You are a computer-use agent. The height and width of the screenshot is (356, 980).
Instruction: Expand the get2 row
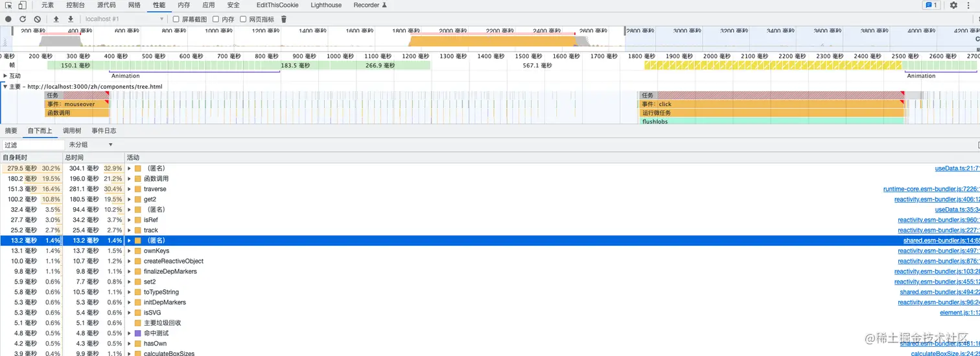129,199
